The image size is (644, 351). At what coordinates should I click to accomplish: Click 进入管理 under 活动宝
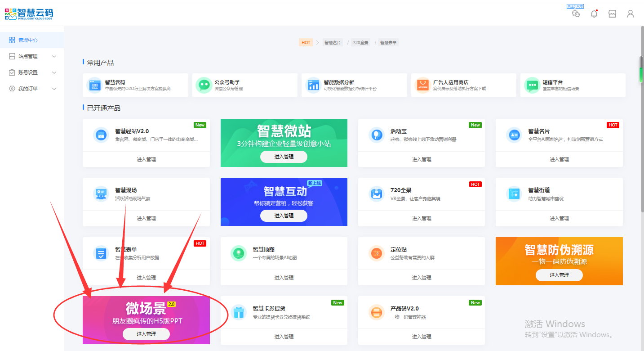(422, 159)
